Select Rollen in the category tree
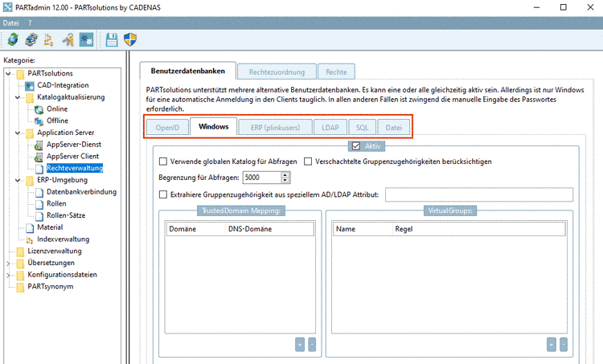 (56, 204)
